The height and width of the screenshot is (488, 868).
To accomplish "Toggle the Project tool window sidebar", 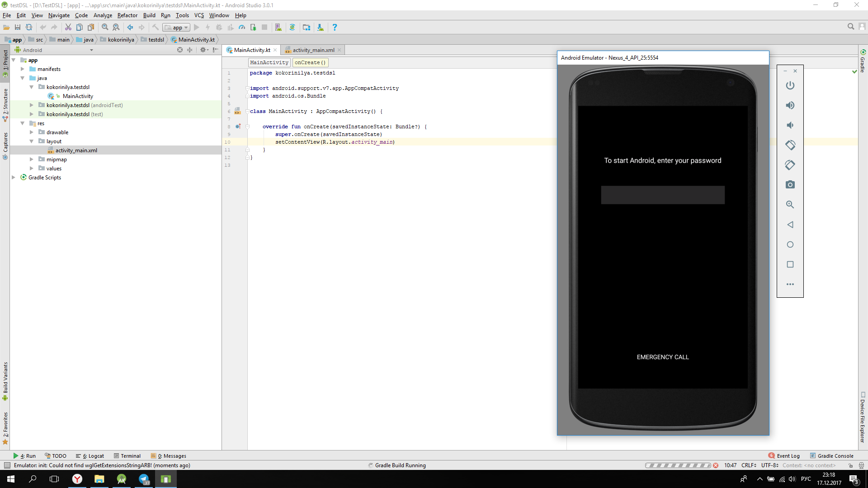I will tap(5, 61).
